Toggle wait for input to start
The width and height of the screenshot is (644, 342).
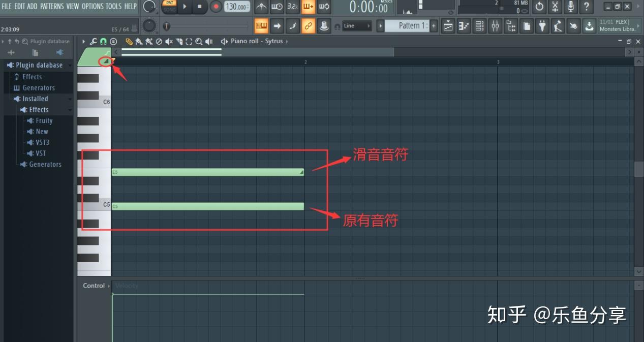coord(277,7)
